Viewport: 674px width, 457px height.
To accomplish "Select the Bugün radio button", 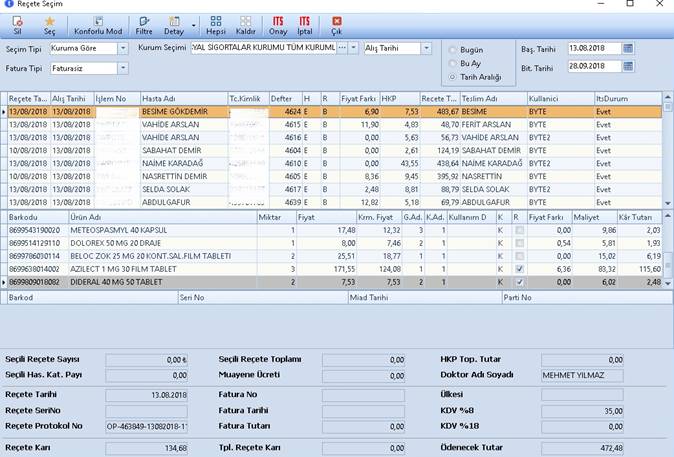I will tap(452, 50).
